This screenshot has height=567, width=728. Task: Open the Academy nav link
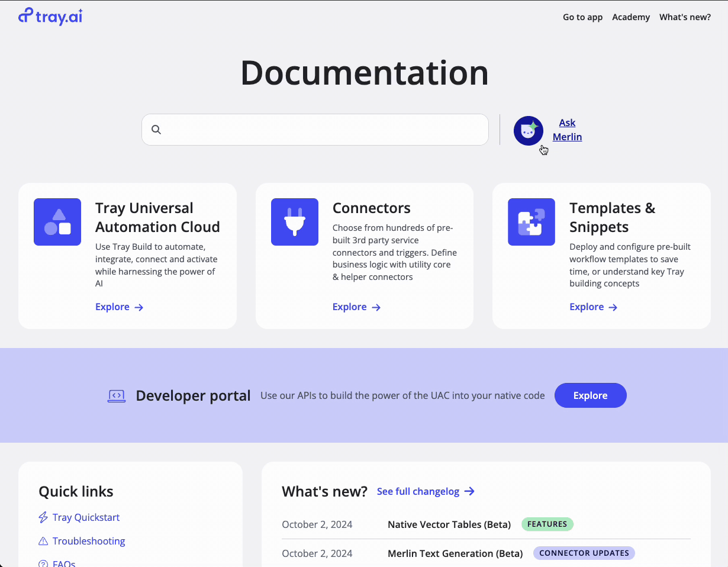pyautogui.click(x=631, y=17)
